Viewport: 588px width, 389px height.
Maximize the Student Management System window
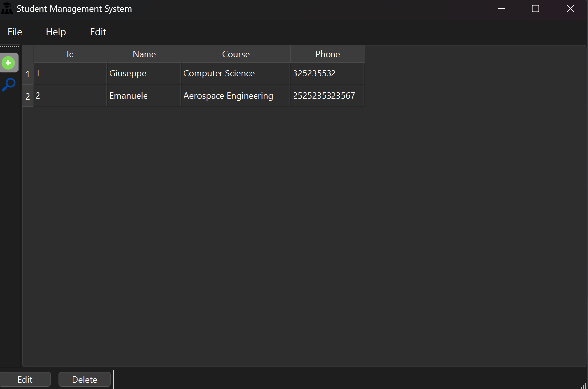(535, 9)
